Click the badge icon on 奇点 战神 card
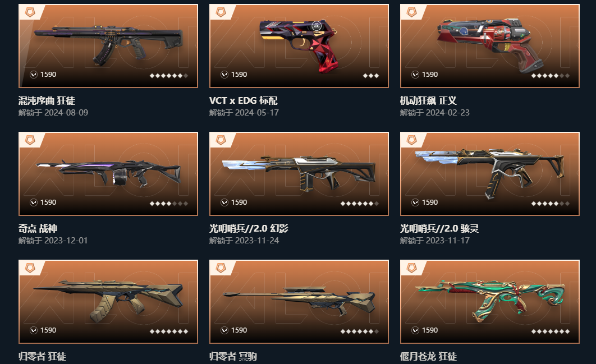The width and height of the screenshot is (596, 364). (30, 140)
